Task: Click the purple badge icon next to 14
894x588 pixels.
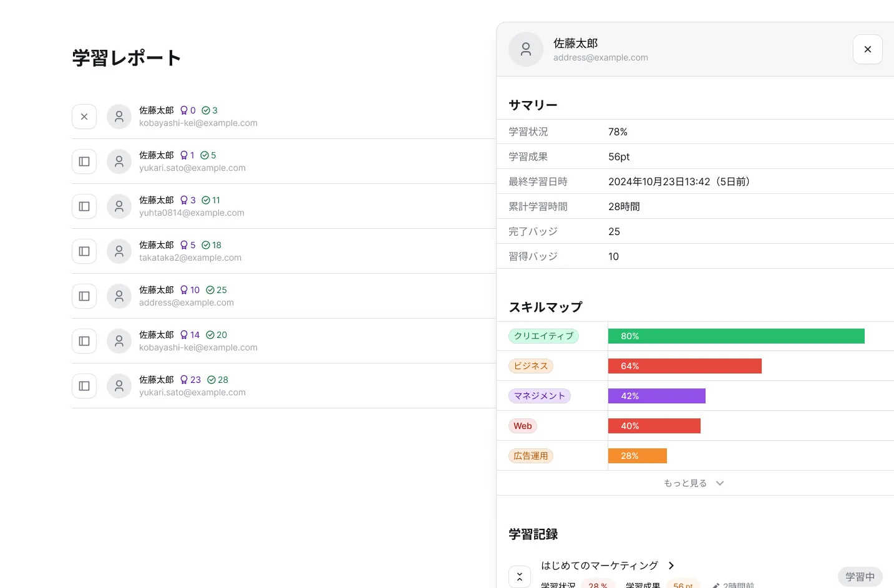Action: 184,335
